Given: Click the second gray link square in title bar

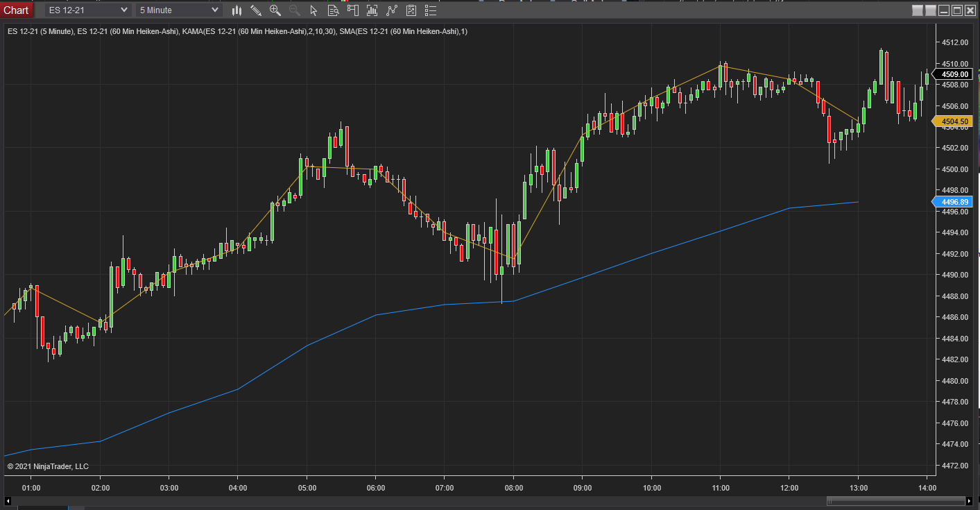Looking at the screenshot, I should (x=931, y=10).
